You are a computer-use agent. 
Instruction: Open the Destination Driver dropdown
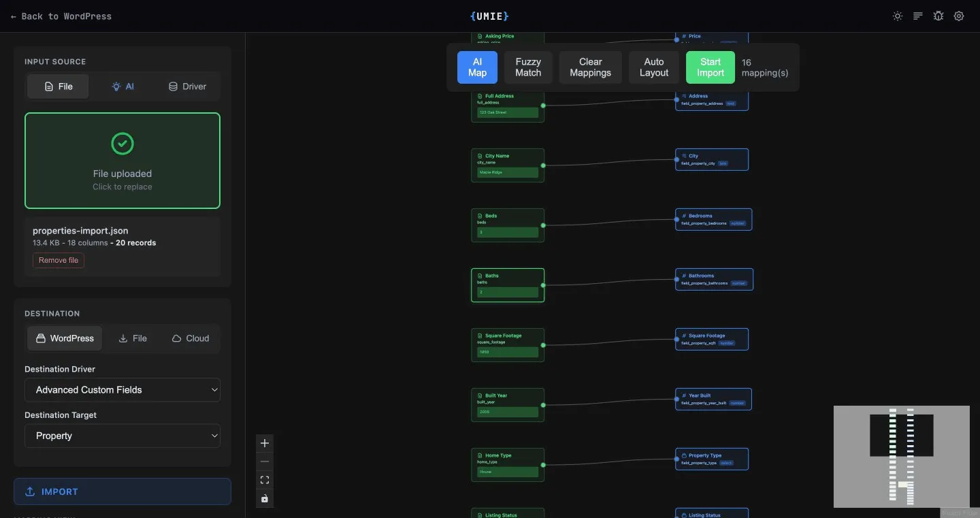tap(122, 390)
